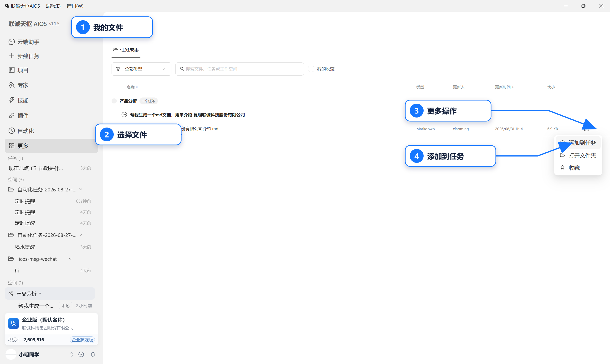Screen dimensions: 610x364
Task: Click the circled down-arrow icon beside 小明同学
Action: (81, 354)
